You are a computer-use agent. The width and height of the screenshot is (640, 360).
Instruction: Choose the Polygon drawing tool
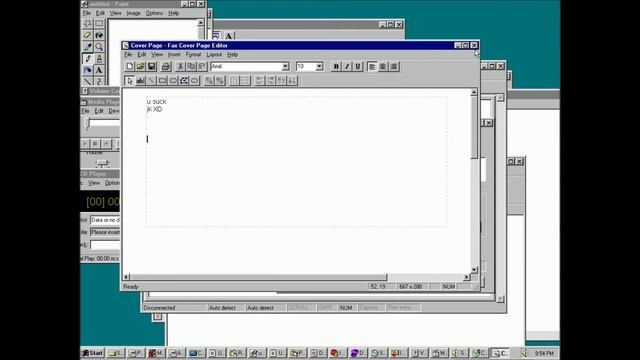(184, 81)
